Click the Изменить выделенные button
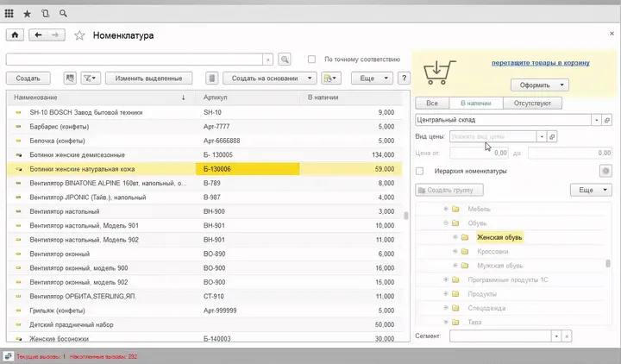The height and width of the screenshot is (364, 621). pyautogui.click(x=147, y=78)
